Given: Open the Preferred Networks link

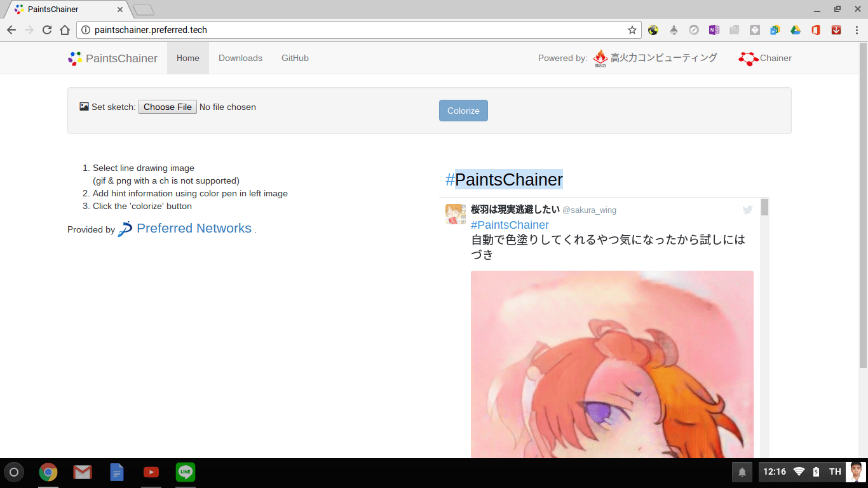Looking at the screenshot, I should point(185,229).
